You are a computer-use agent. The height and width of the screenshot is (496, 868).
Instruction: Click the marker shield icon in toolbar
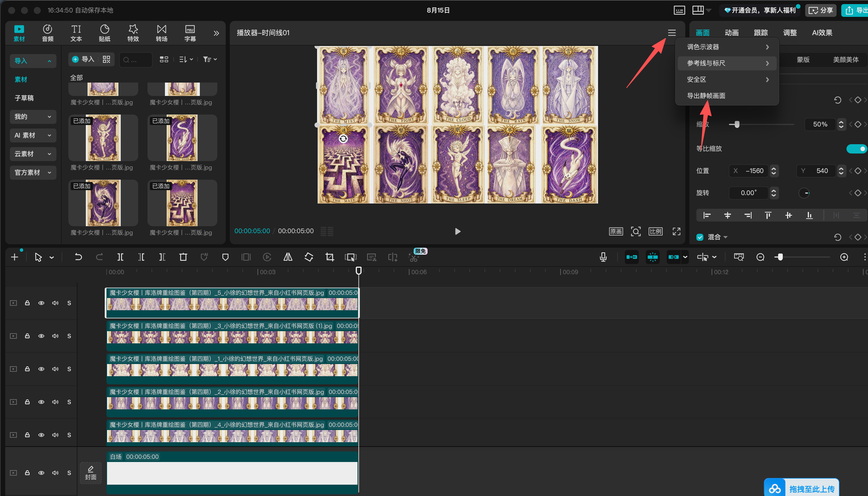[x=225, y=257]
